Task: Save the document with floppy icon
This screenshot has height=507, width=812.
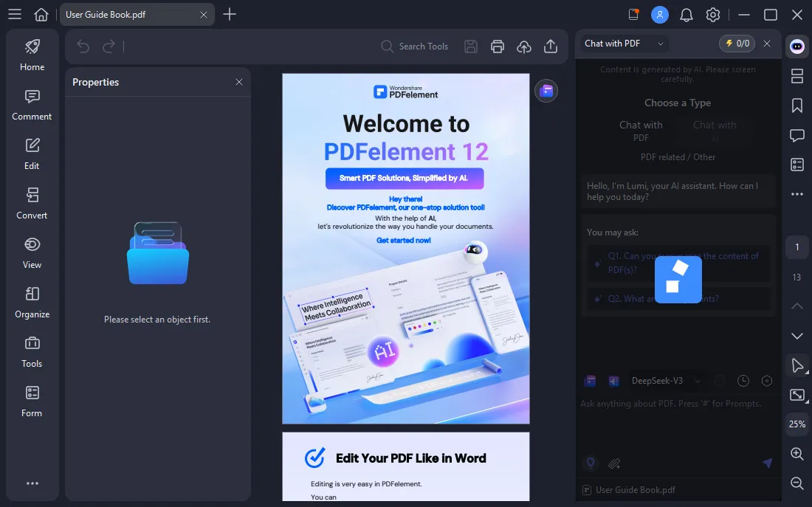Action: click(x=471, y=46)
